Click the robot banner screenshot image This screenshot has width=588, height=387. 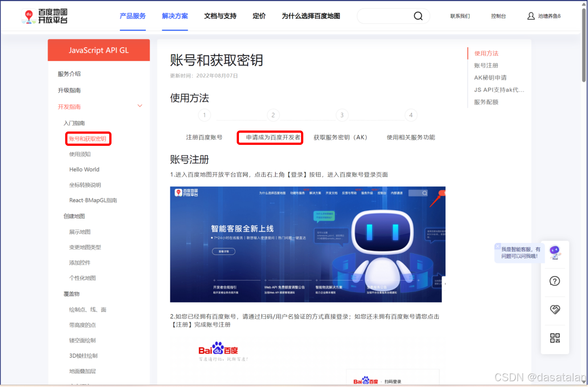[x=308, y=244]
